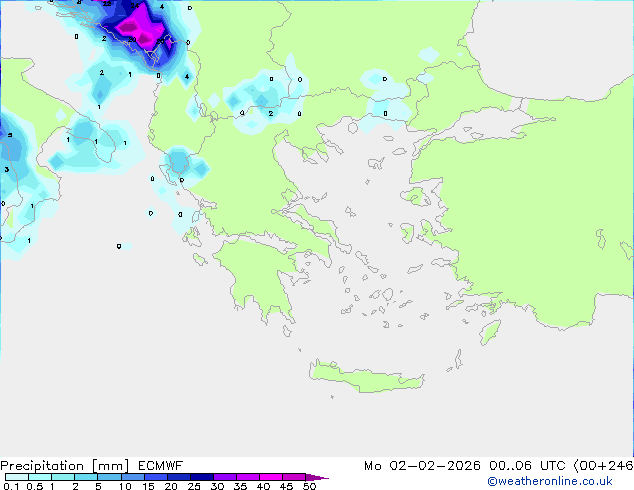This screenshot has height=490, width=634.
Task: Select the 40–45 mm magenta legend swatch
Action: click(x=271, y=477)
